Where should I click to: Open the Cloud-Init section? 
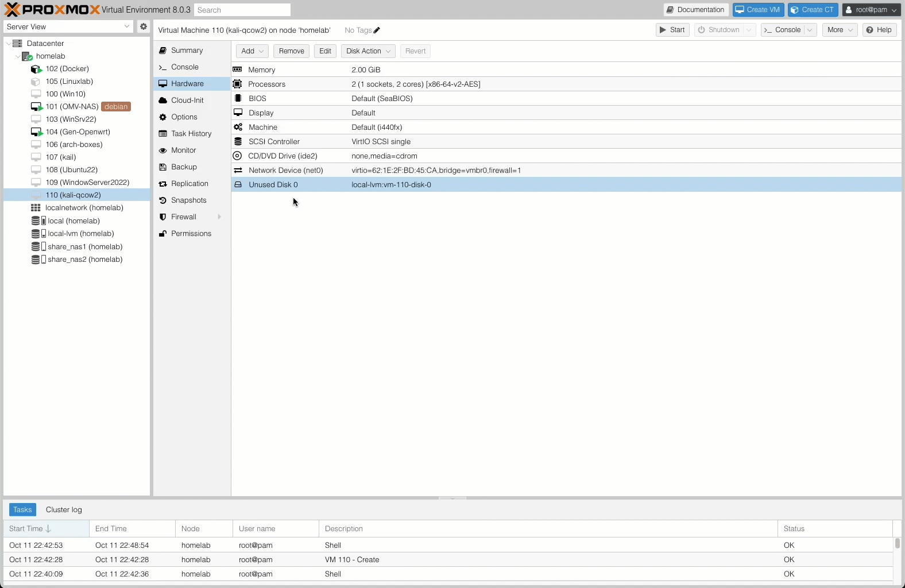tap(192, 100)
